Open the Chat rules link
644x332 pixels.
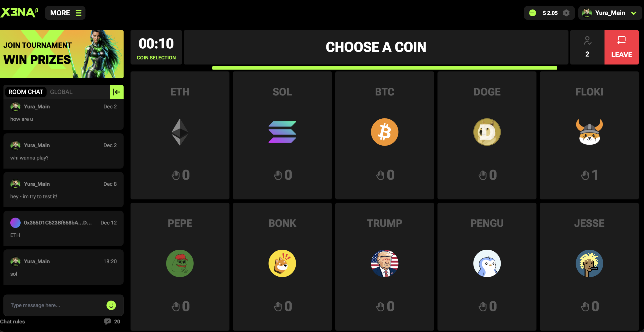13,322
